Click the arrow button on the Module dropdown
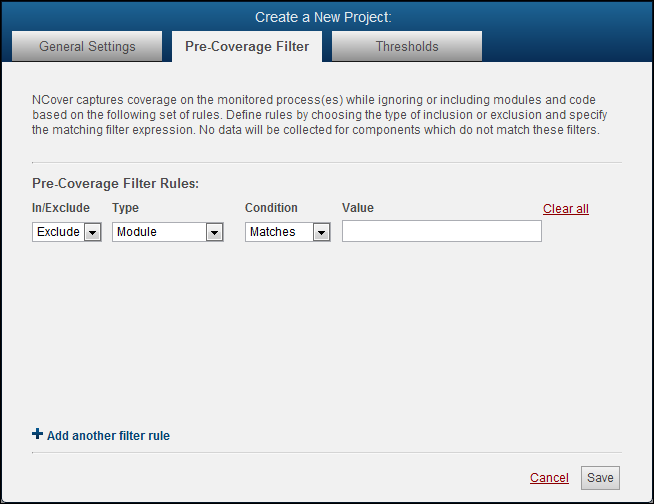654x504 pixels. [214, 232]
